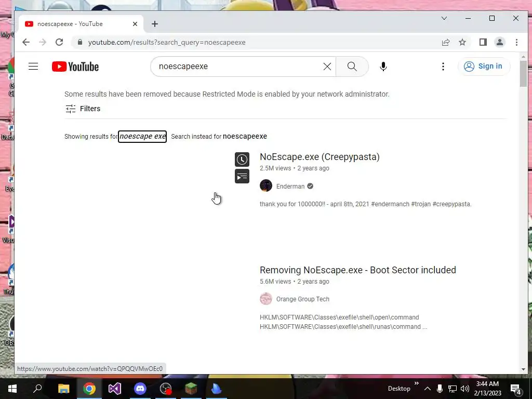Open Minecraft from the taskbar
532x399 pixels.
pyautogui.click(x=191, y=389)
